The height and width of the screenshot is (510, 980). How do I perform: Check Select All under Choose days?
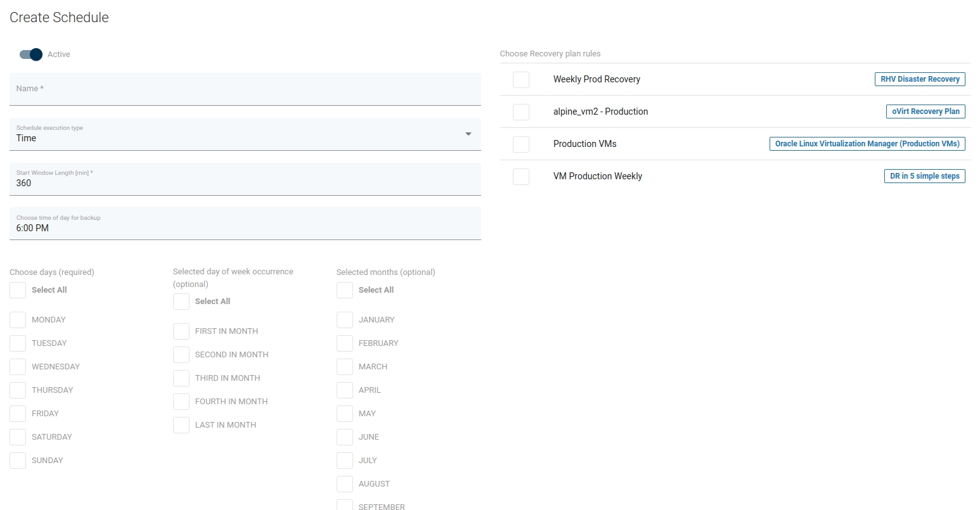(18, 290)
